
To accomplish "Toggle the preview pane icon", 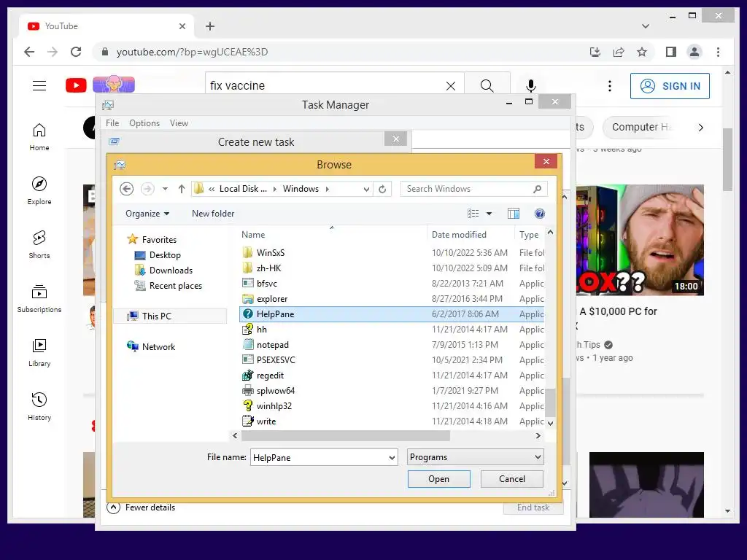I will (514, 214).
